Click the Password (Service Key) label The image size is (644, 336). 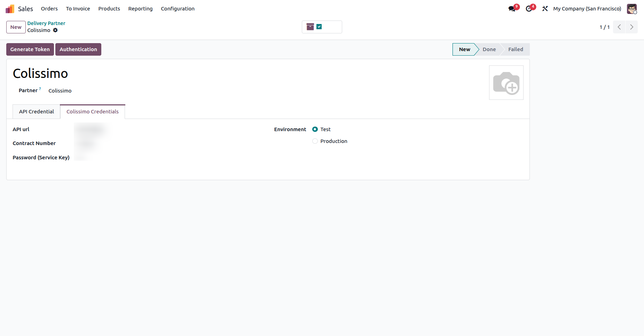(x=41, y=158)
